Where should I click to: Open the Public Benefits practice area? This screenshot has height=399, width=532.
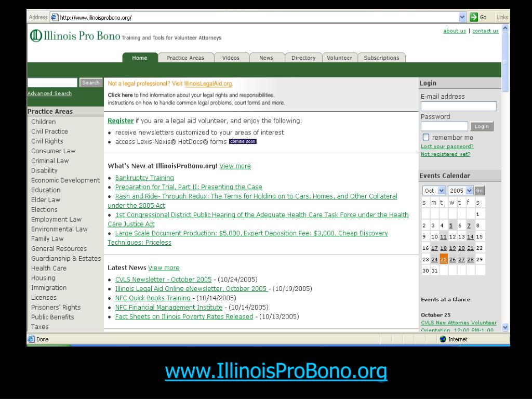(52, 317)
